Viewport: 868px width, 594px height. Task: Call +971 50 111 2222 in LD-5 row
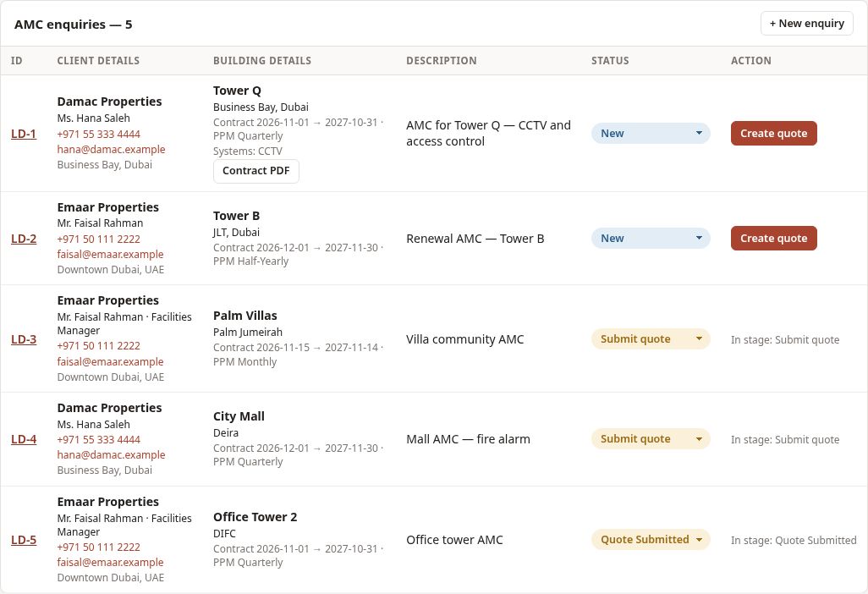point(98,547)
